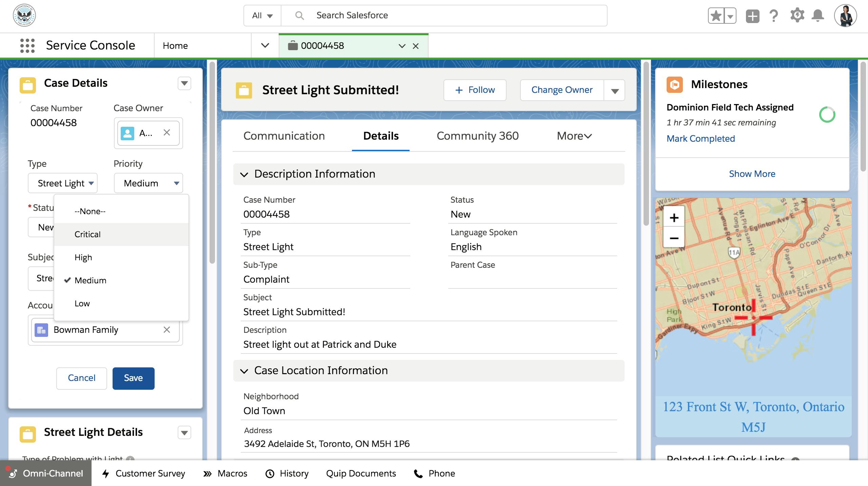Open the Priority picklist showing Medium
Screen dimensions: 868x486
tap(149, 183)
